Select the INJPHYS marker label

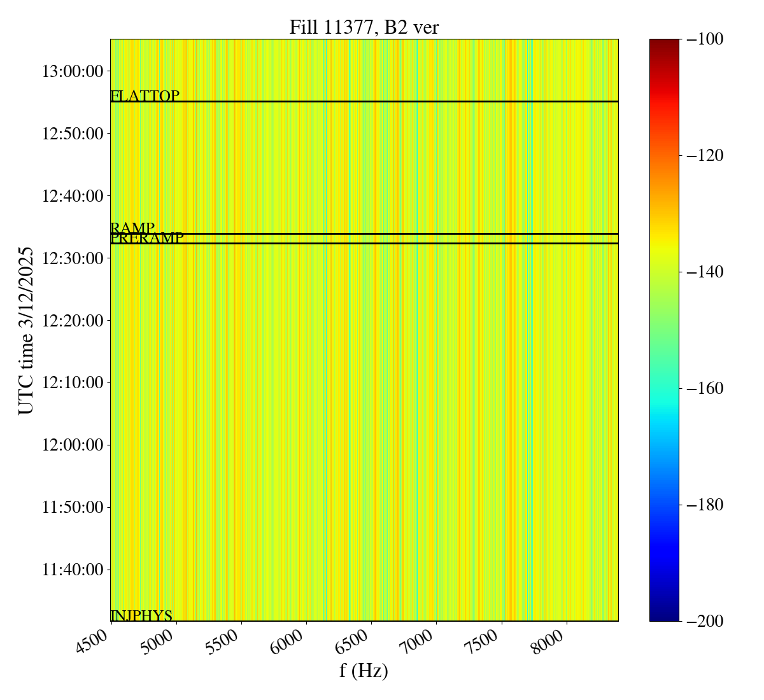[x=141, y=615]
